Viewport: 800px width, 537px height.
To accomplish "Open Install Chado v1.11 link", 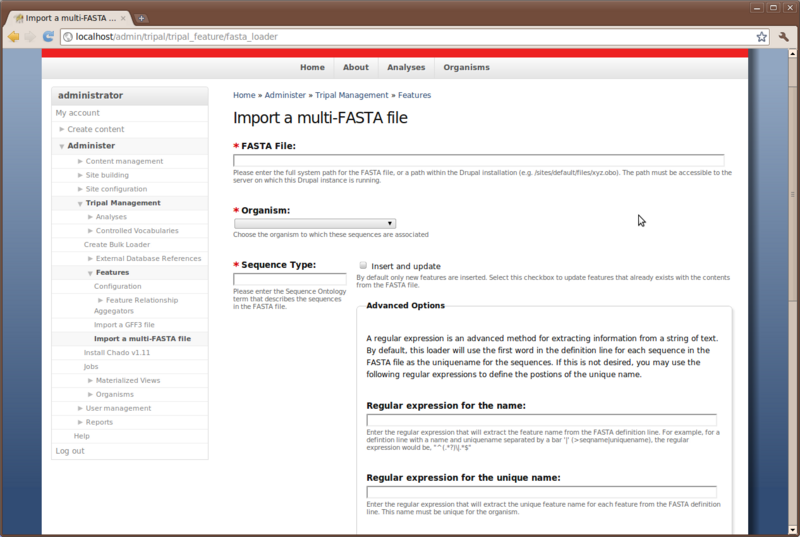I will (117, 352).
